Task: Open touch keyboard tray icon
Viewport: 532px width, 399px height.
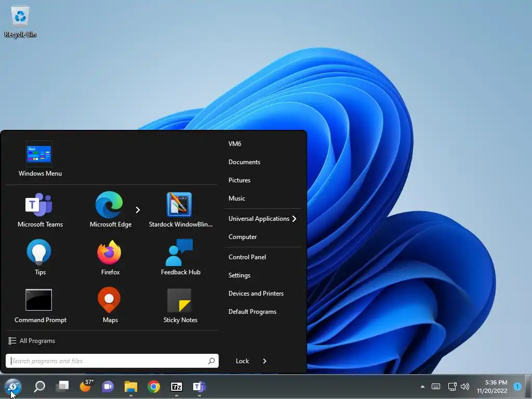Action: (x=436, y=387)
